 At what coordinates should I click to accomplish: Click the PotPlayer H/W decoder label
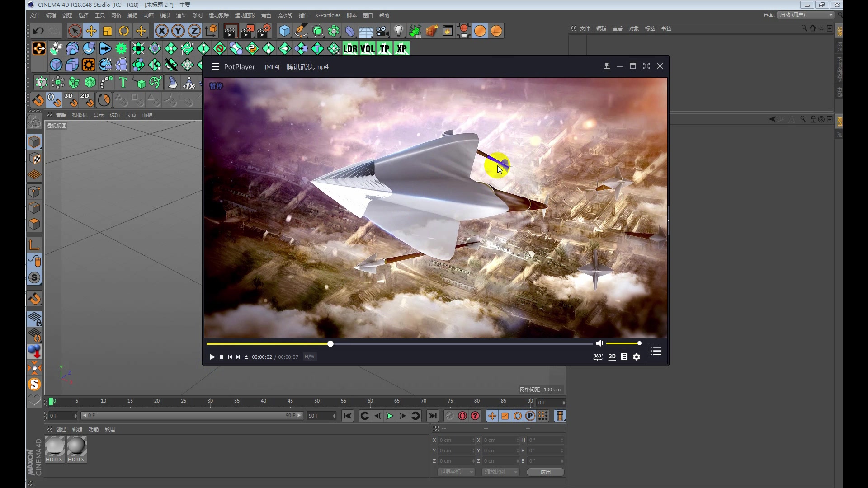point(310,357)
